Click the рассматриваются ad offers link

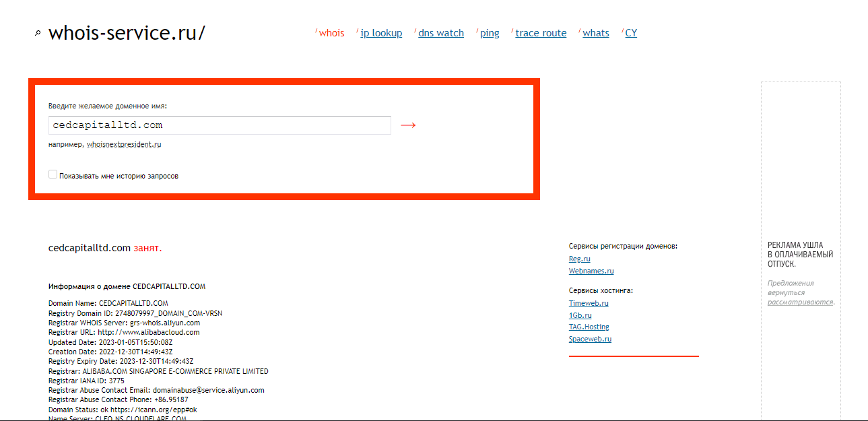coord(800,302)
